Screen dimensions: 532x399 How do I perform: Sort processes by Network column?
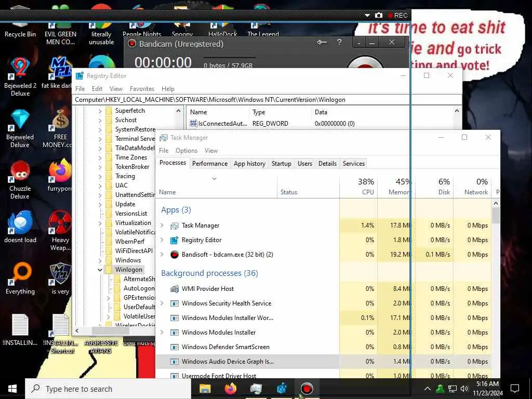473,187
